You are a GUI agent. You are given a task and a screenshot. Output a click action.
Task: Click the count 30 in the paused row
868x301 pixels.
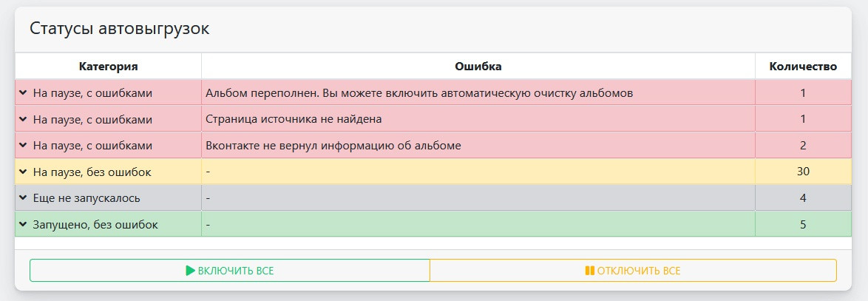[803, 172]
